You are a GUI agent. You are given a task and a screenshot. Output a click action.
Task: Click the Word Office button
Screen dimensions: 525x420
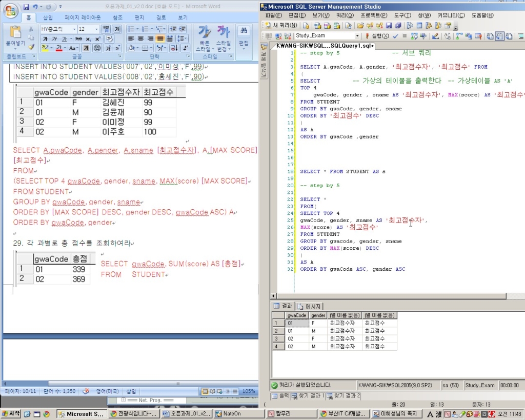[10, 11]
